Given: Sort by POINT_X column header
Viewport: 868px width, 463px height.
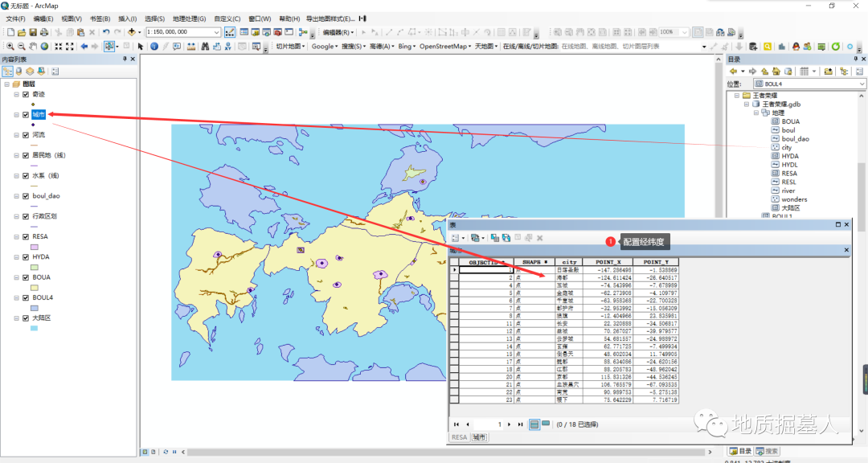Looking at the screenshot, I should pos(608,262).
